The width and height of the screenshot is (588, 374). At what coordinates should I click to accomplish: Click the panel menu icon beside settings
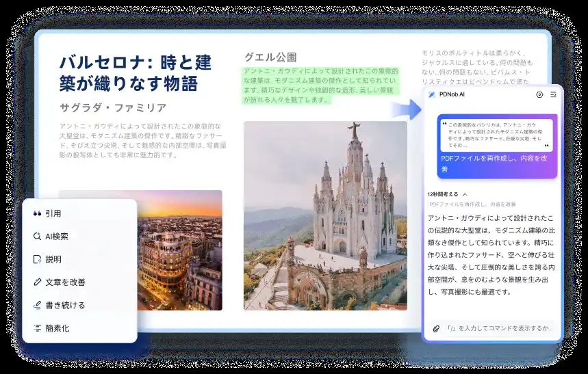point(552,94)
